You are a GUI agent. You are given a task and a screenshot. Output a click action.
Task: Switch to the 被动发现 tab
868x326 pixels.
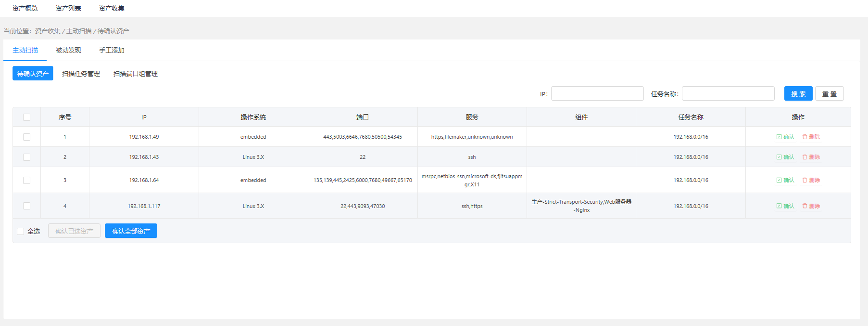coord(68,50)
